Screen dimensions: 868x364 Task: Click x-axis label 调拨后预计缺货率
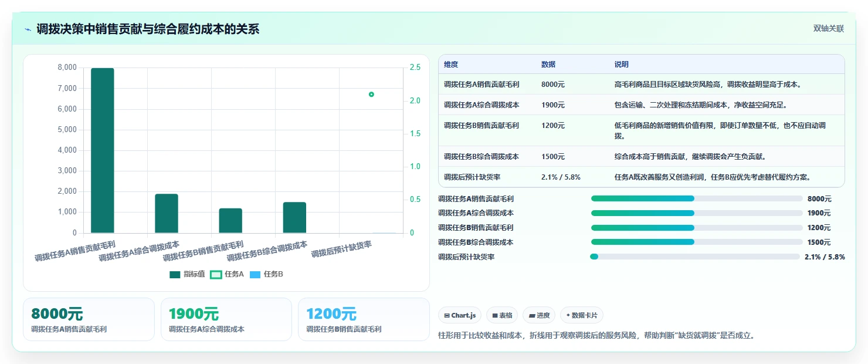pos(342,250)
